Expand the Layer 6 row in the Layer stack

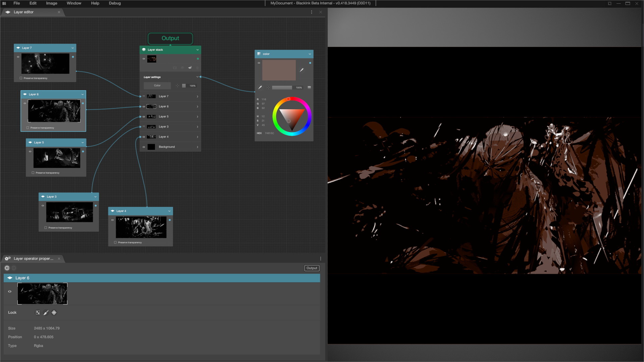tap(197, 107)
